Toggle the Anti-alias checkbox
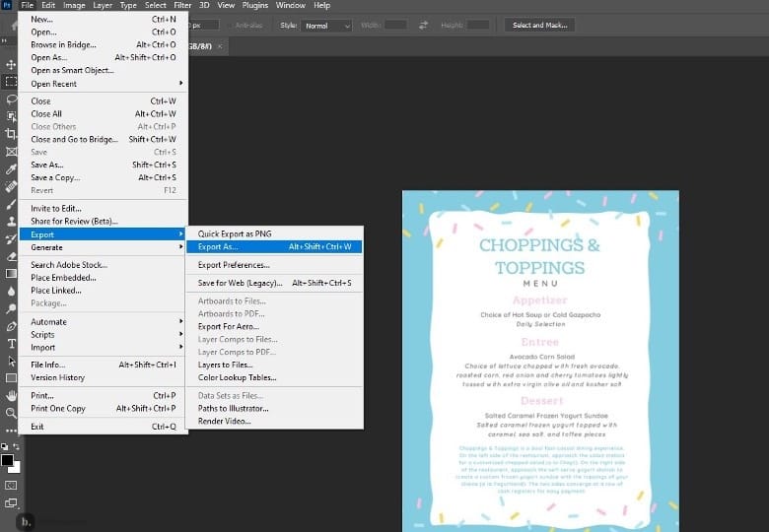This screenshot has width=769, height=532. 230,25
